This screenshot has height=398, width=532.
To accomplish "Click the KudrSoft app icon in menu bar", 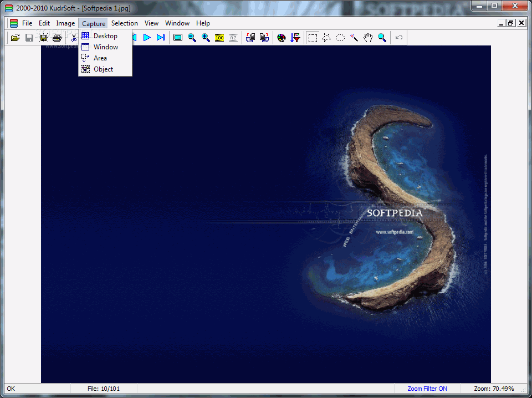I will [x=13, y=23].
